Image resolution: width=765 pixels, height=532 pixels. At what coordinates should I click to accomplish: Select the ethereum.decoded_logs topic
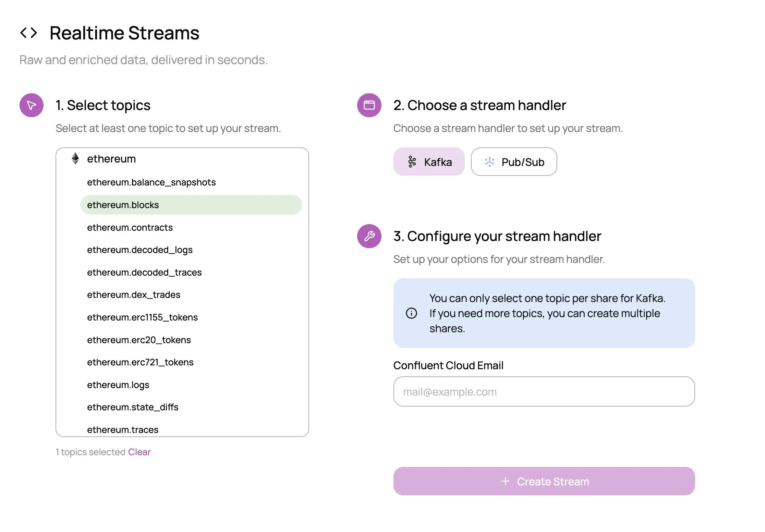pos(140,250)
